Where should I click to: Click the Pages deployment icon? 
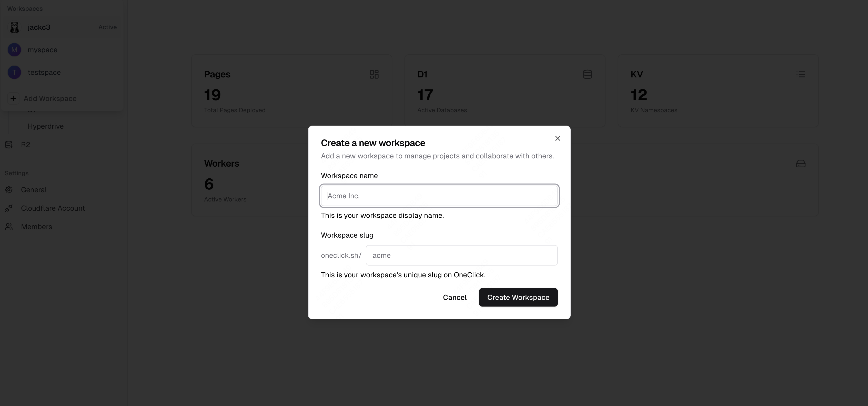pos(374,74)
